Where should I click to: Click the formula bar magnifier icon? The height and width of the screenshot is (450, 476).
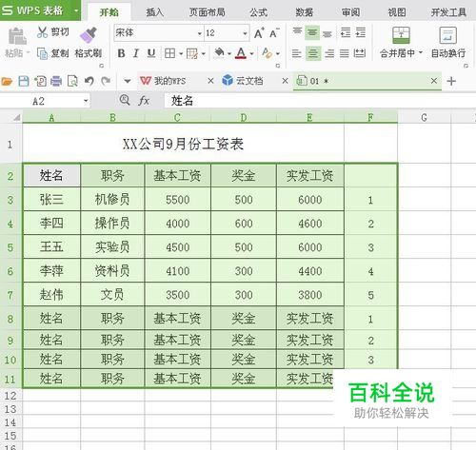pyautogui.click(x=125, y=101)
